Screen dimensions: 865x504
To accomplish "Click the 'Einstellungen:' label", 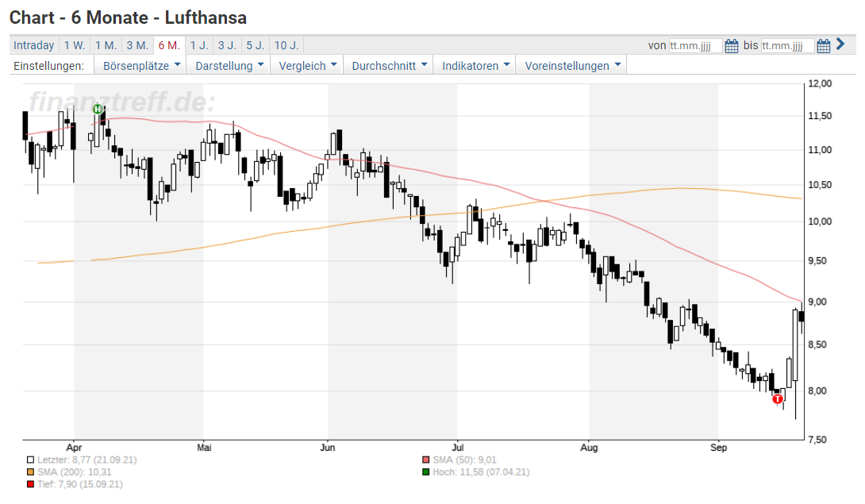I will [x=49, y=66].
